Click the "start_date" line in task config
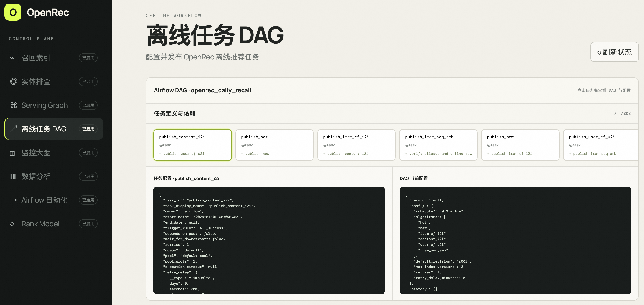This screenshot has width=644, height=305. point(202,217)
